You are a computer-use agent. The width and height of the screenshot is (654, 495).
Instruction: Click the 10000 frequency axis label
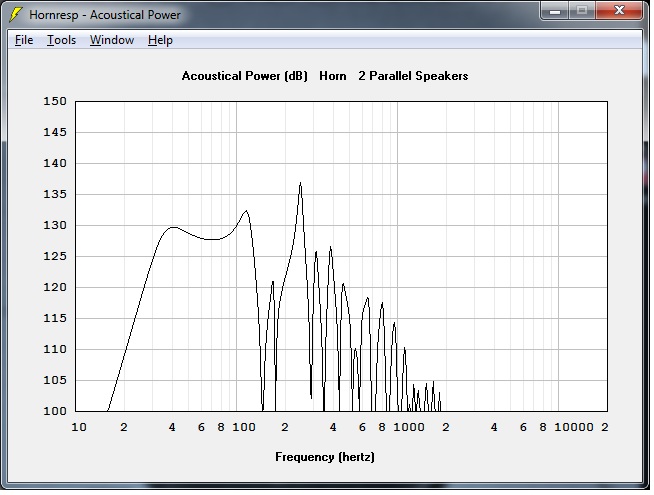(574, 427)
